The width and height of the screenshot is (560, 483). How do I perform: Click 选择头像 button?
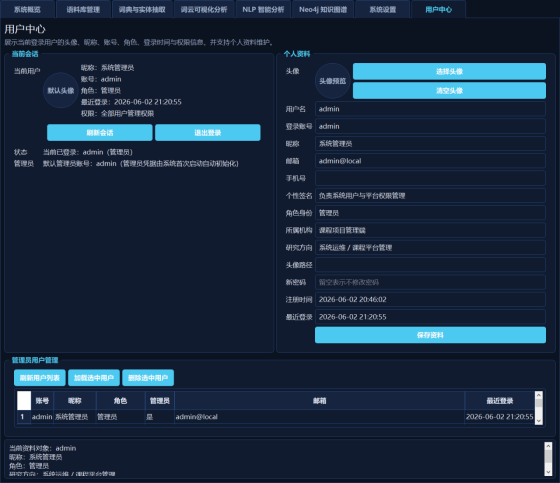point(449,71)
